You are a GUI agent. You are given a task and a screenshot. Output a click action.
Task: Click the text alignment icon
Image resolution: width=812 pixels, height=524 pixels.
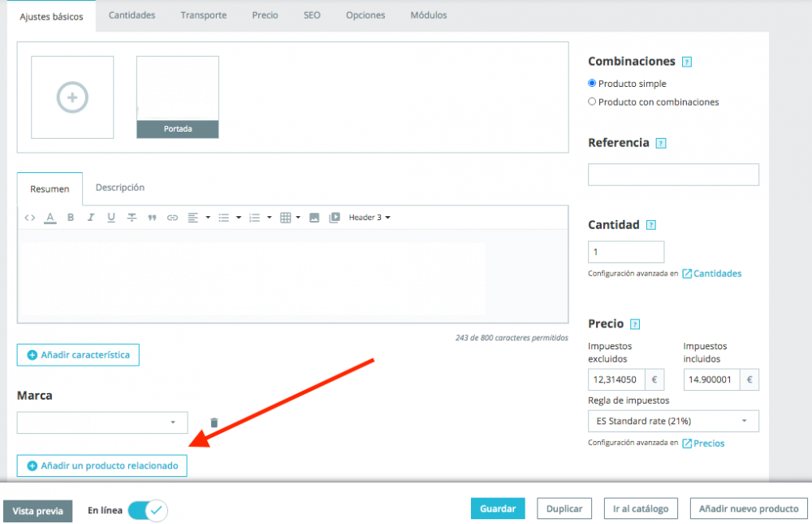(192, 218)
